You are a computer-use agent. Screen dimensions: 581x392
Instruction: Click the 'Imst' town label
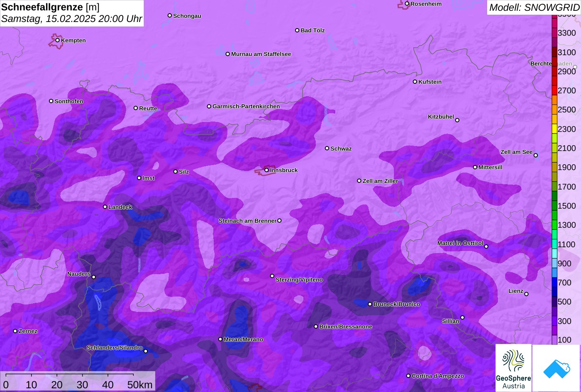[149, 178]
